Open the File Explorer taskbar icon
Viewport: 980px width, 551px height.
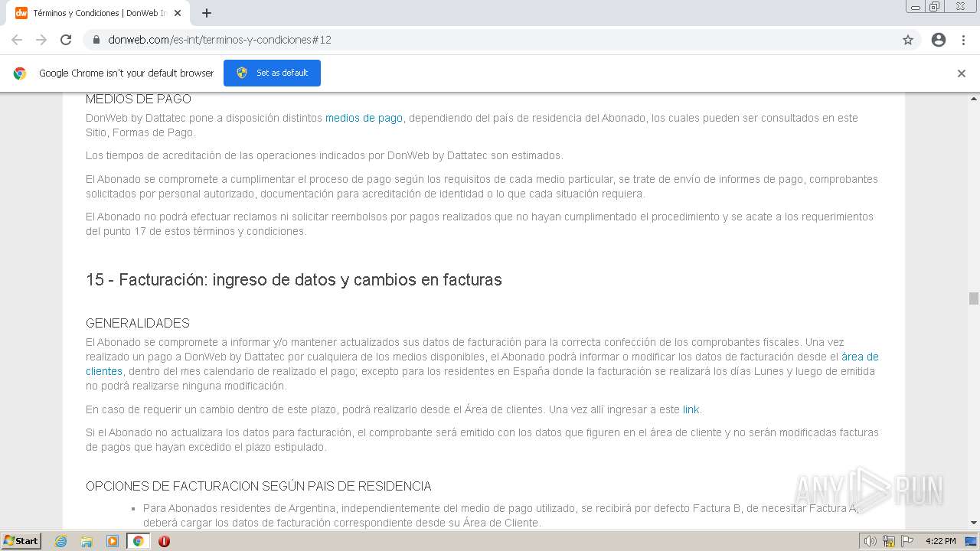tap(87, 541)
